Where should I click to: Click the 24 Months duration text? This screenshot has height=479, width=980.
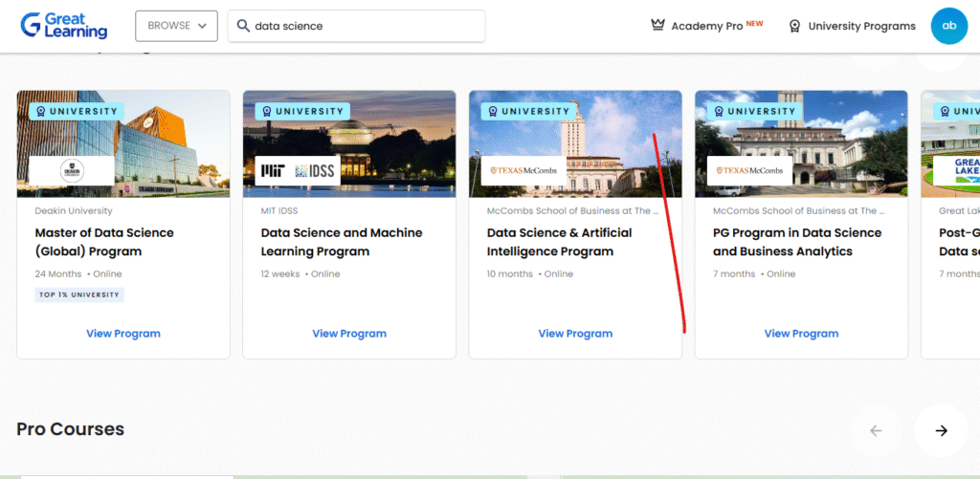58,274
